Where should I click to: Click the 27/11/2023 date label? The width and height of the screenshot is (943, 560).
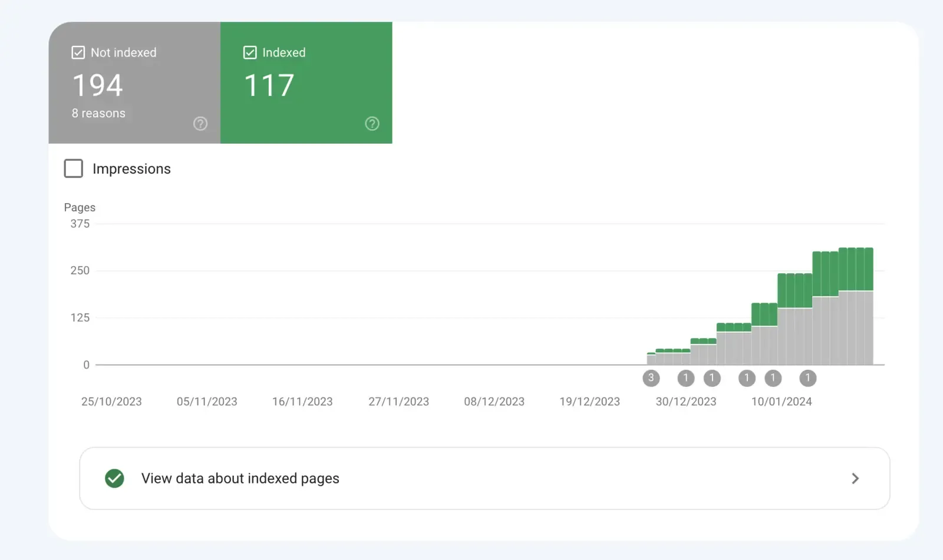pyautogui.click(x=399, y=402)
